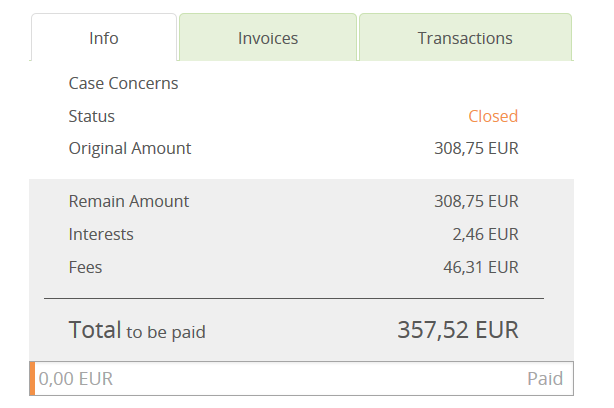
Task: Select the Interests value 2,46 EUR
Action: click(x=485, y=235)
